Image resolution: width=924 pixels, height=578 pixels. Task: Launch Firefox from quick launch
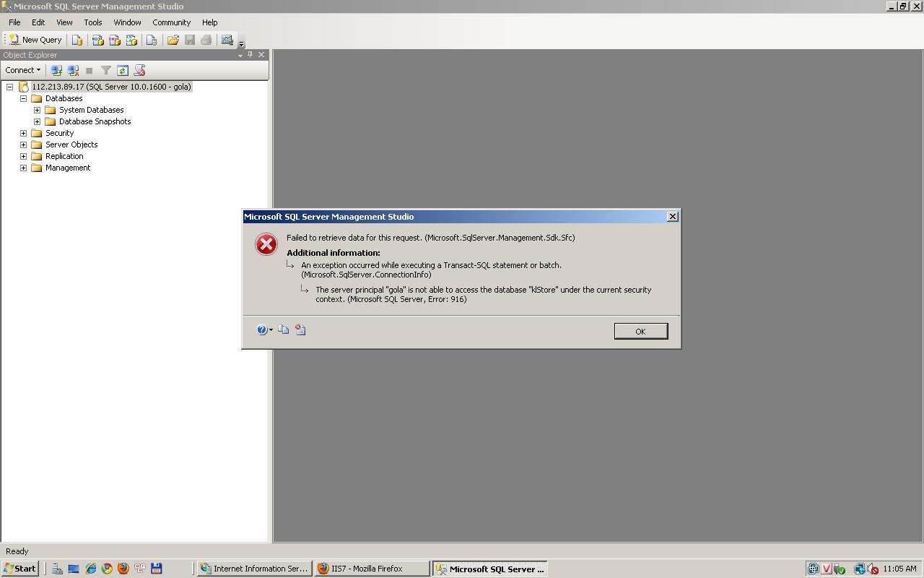pos(123,569)
